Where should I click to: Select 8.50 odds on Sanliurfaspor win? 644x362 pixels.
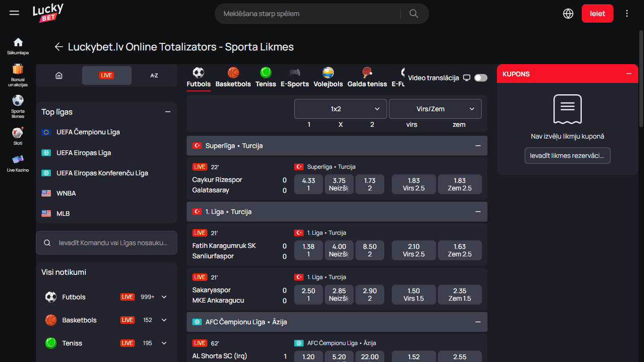coord(370,250)
